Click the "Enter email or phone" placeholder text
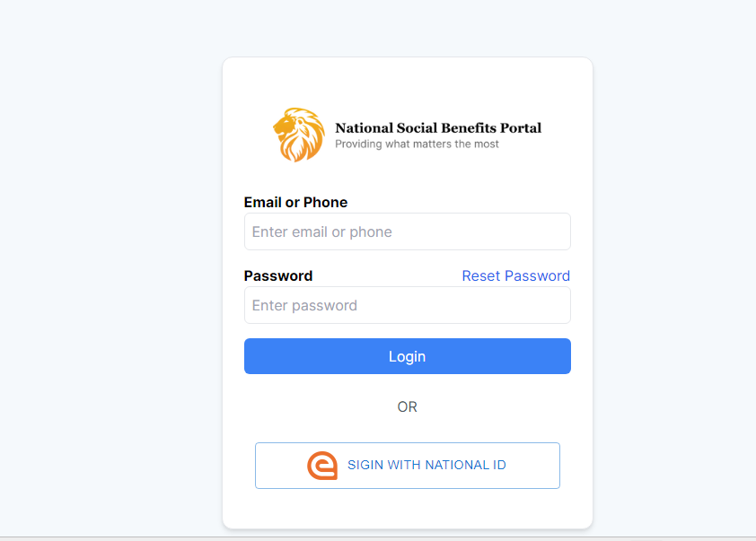This screenshot has height=541, width=756. [x=321, y=231]
